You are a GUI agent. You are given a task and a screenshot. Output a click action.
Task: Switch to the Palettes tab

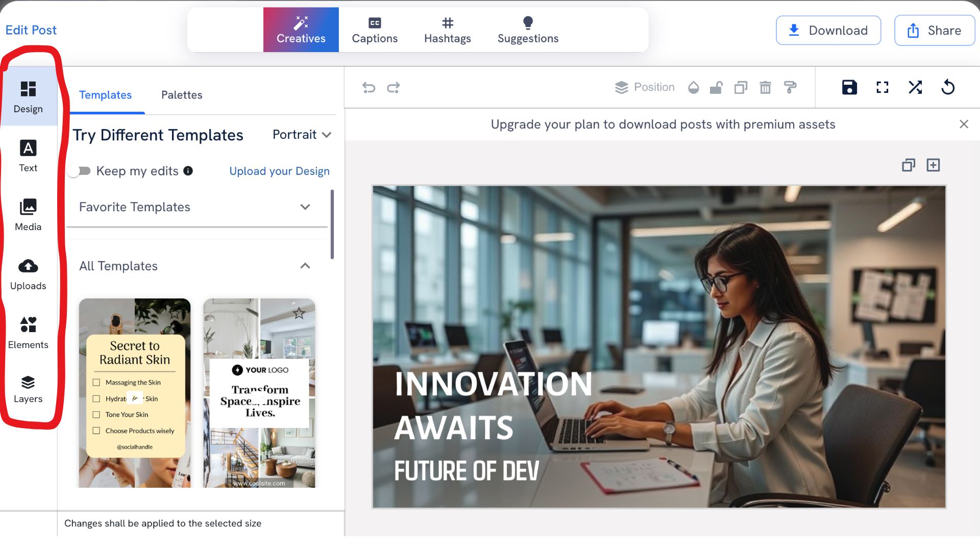(x=181, y=95)
